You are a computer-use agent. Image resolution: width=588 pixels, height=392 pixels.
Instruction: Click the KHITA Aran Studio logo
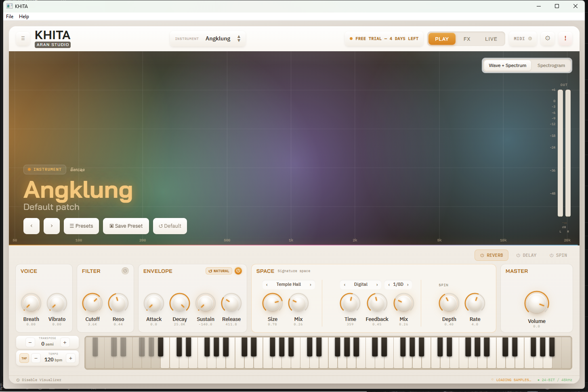[52, 39]
